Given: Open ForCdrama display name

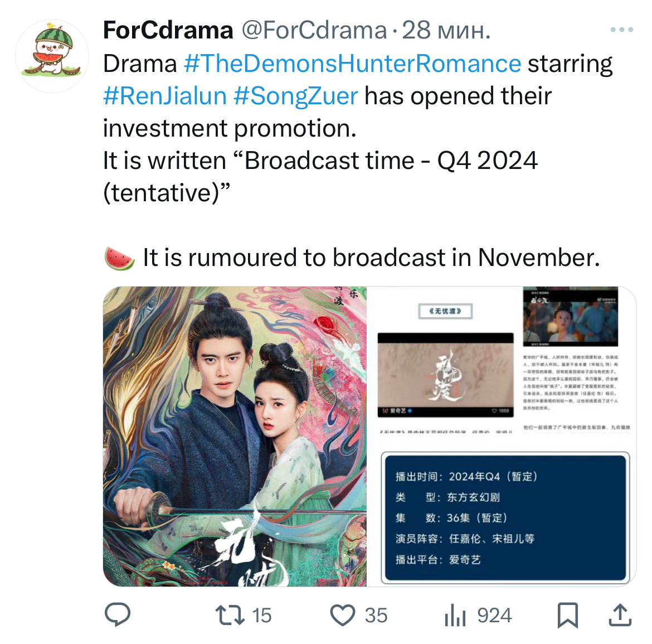Looking at the screenshot, I should (x=168, y=30).
